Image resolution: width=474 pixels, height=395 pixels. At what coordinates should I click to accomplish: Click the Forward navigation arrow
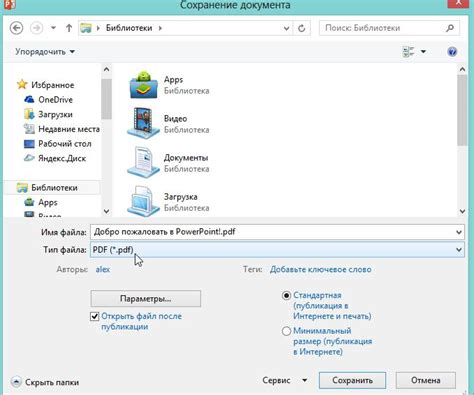coord(37,28)
